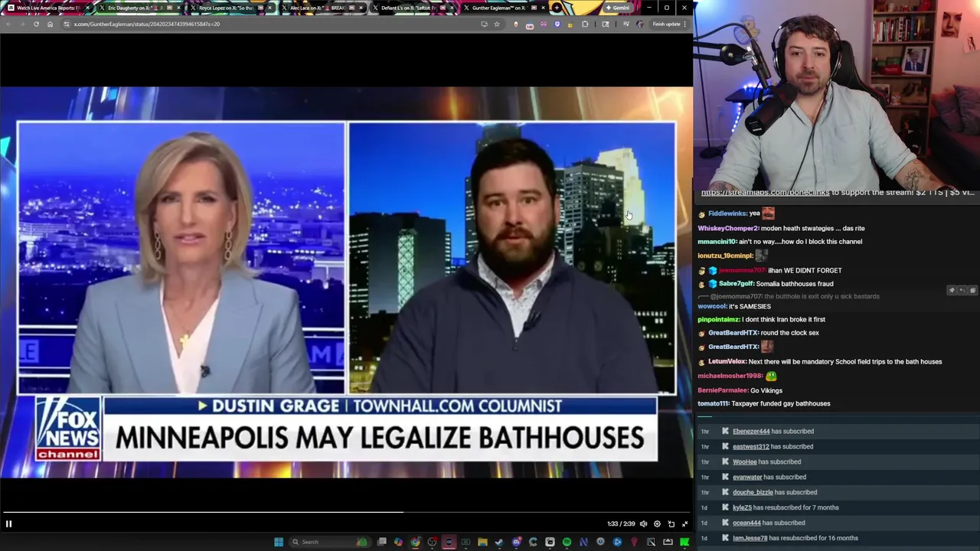Viewport: 980px width, 551px height.
Task: Click subscriber eastwest312 in activity feed
Action: (x=751, y=447)
